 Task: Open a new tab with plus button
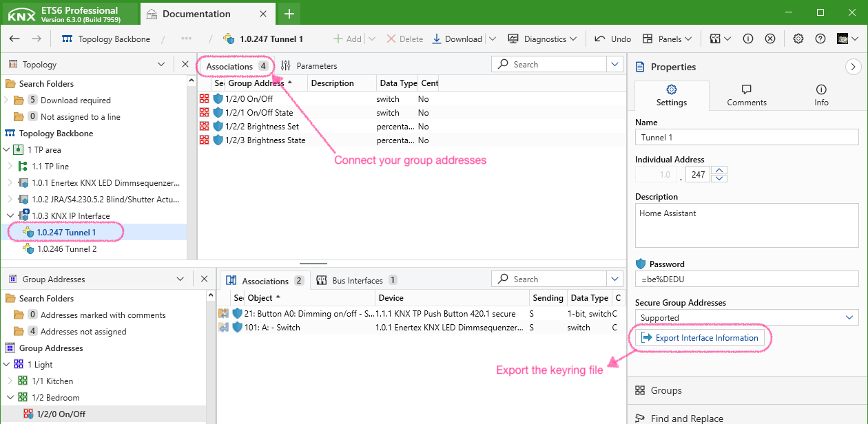coord(289,14)
